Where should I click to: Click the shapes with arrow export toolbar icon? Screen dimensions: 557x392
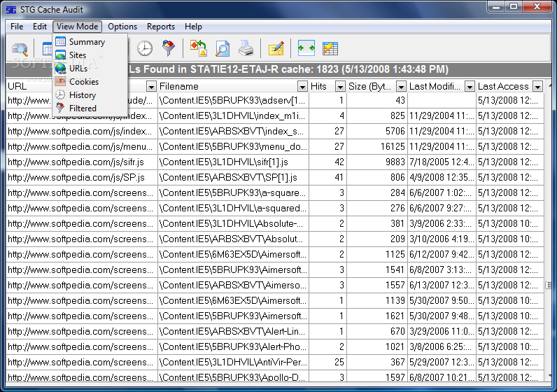click(x=198, y=48)
